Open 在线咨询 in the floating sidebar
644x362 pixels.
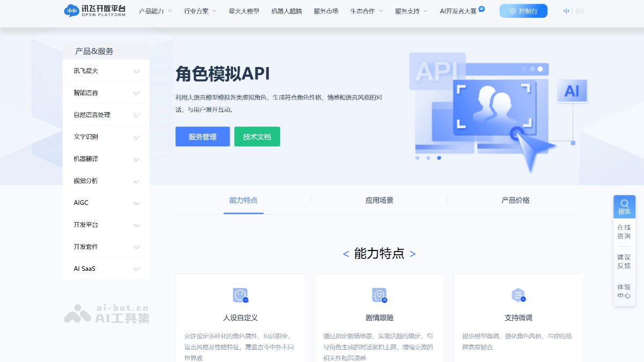[x=624, y=232]
